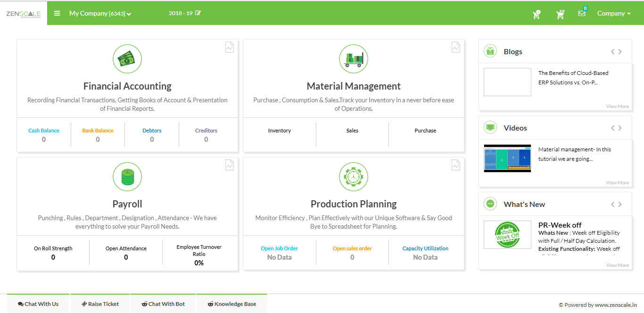Open the Chat With Us tab
644x313 pixels.
point(38,304)
